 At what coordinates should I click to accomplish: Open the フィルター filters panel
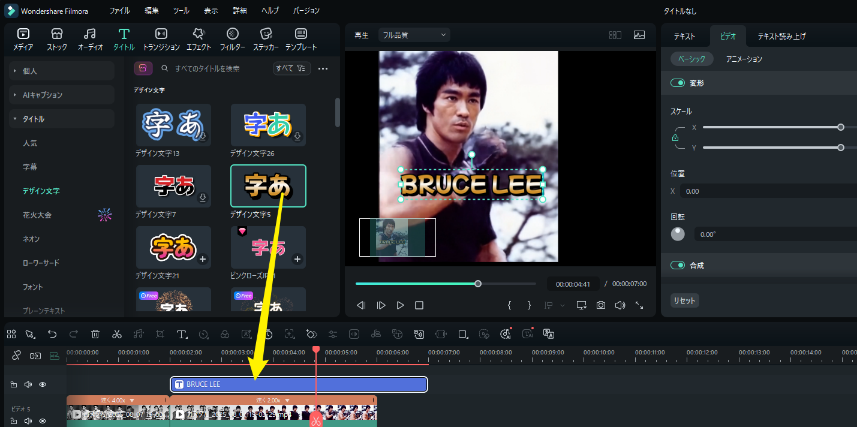click(232, 39)
